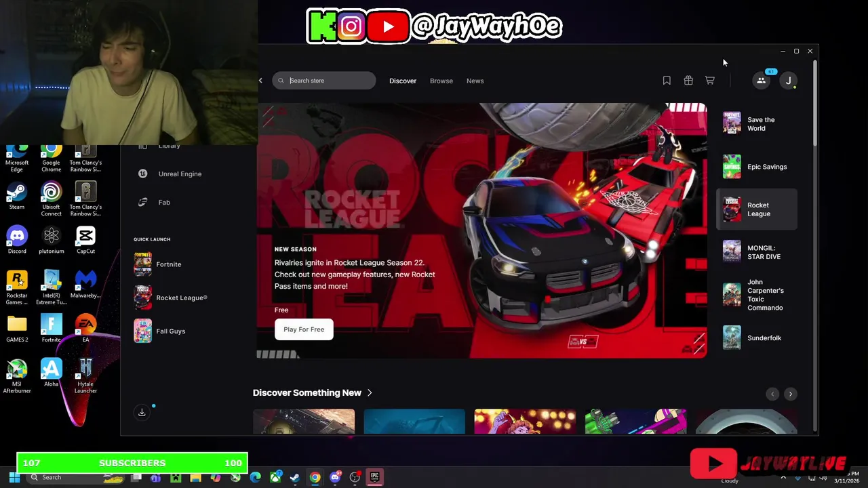
Task: Switch to Discord in the taskbar
Action: [x=335, y=477]
